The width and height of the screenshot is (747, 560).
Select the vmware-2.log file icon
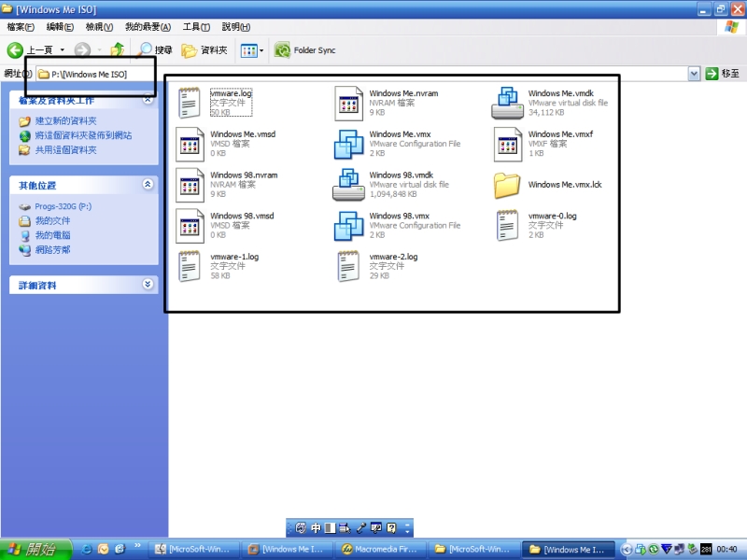348,266
